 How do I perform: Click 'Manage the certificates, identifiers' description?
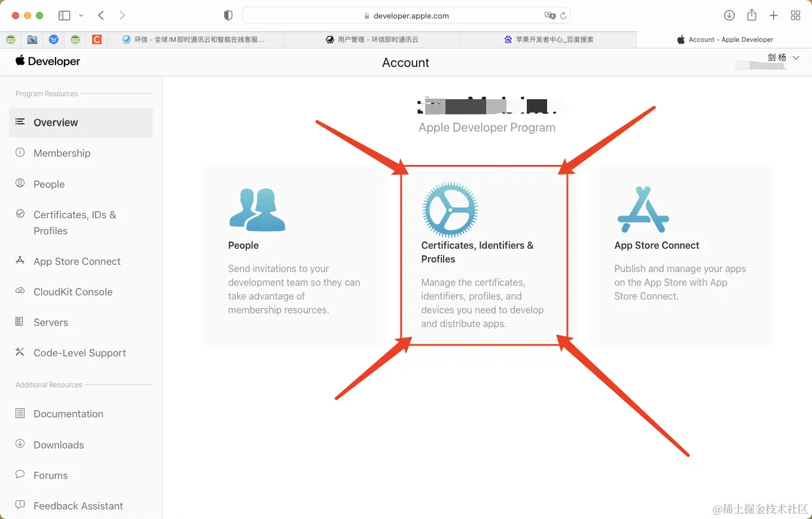coord(483,303)
